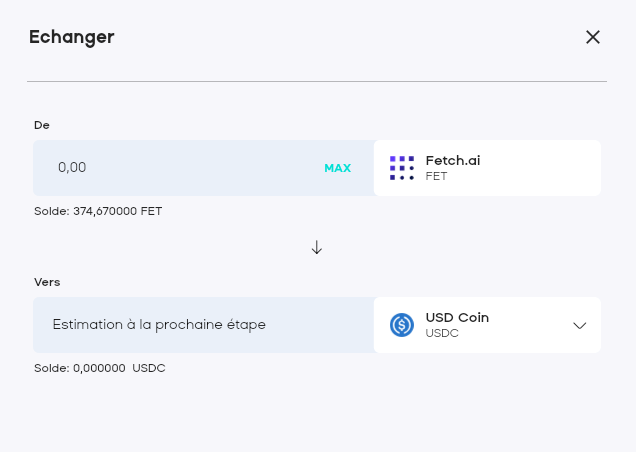
Task: Click the Fetch.ai dotted logo icon
Action: (402, 168)
